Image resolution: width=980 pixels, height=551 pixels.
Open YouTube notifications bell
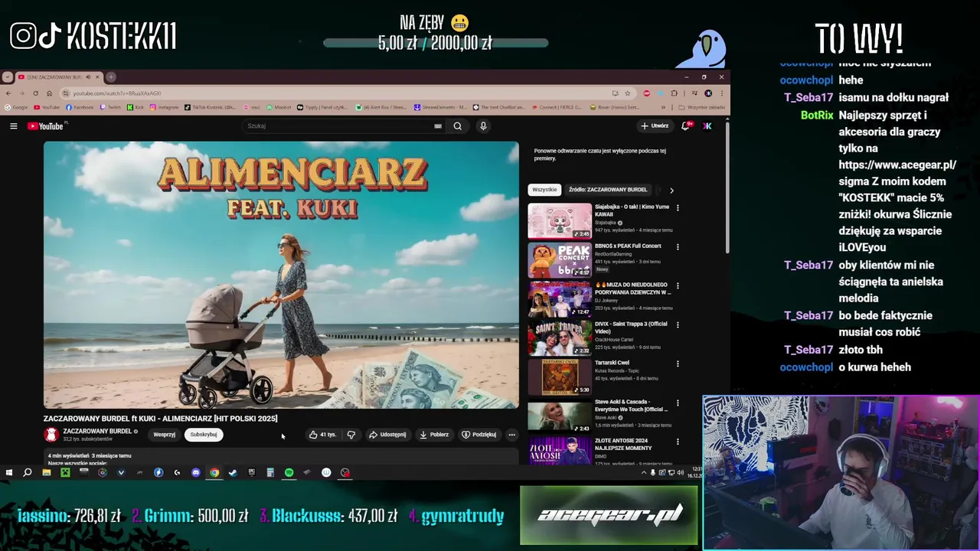click(x=685, y=126)
